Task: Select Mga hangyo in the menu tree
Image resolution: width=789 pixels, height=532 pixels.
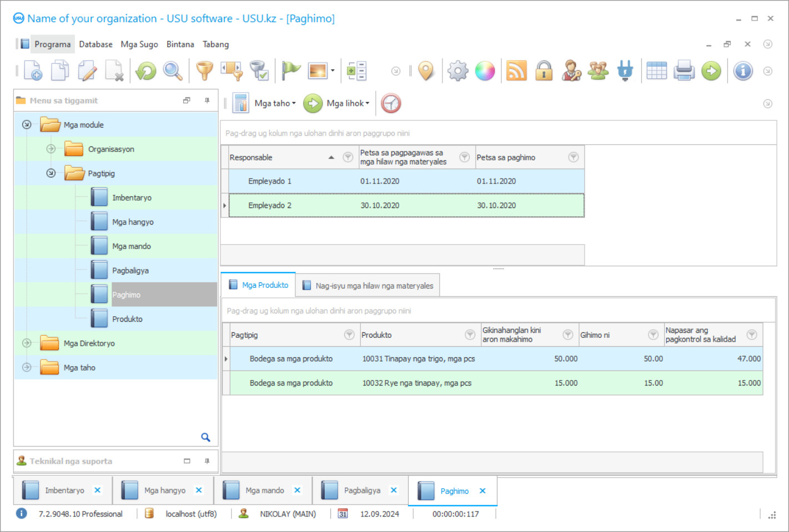Action: tap(133, 222)
